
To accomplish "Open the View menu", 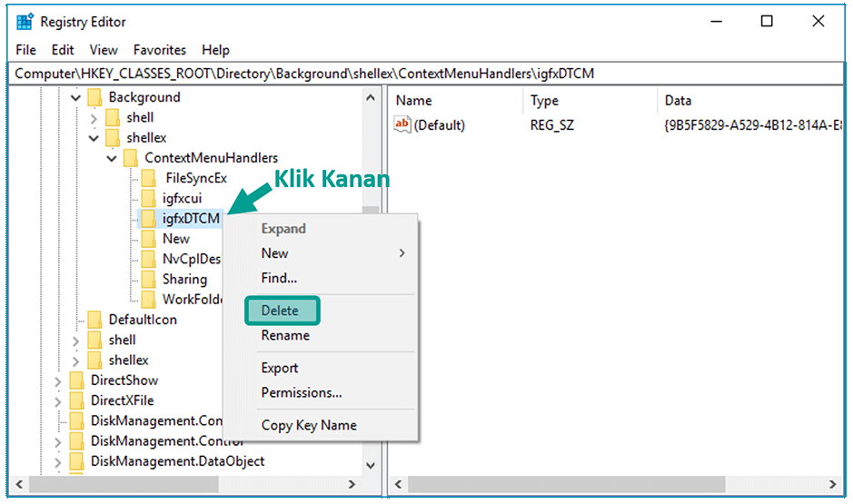I will click(104, 50).
